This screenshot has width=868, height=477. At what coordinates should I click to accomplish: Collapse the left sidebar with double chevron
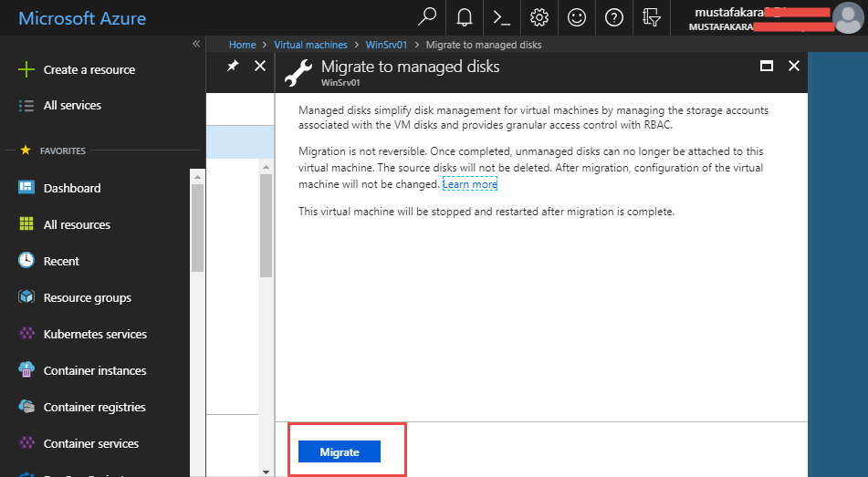(x=196, y=44)
